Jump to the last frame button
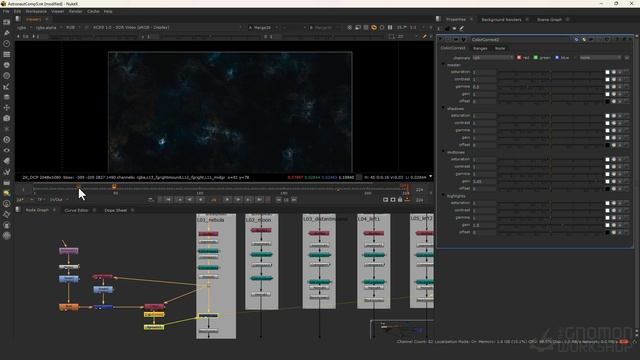Viewport: 640px width, 360px height. [x=260, y=200]
